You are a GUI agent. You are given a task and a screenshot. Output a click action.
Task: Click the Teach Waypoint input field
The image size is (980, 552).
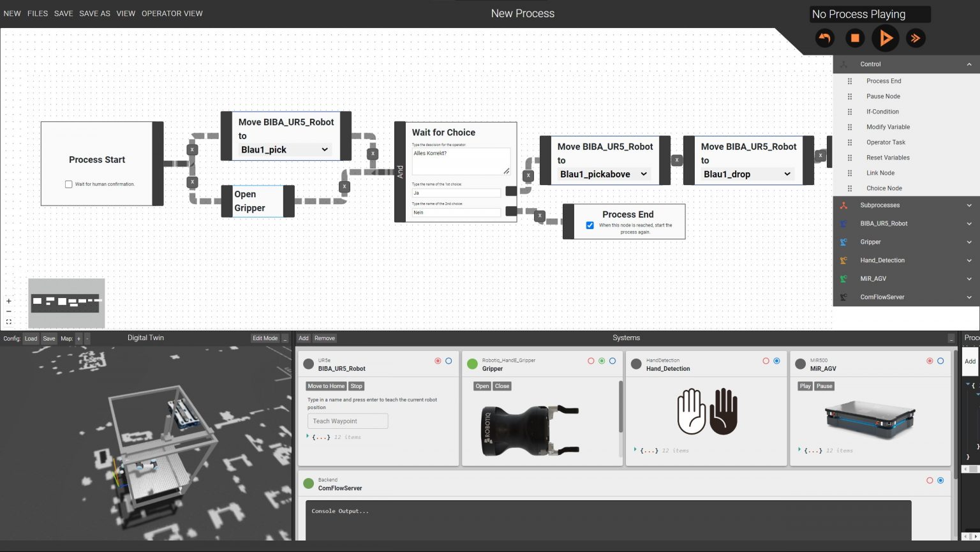[x=347, y=421]
